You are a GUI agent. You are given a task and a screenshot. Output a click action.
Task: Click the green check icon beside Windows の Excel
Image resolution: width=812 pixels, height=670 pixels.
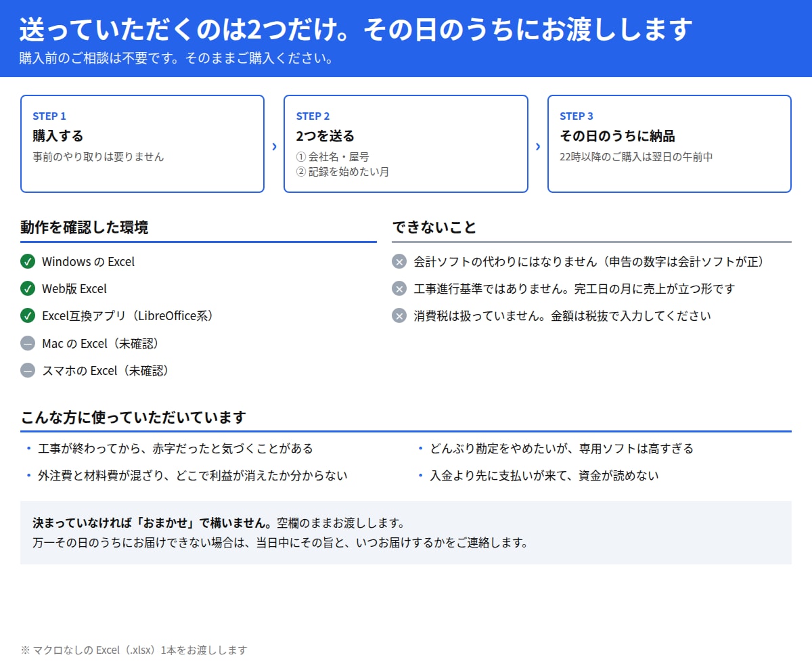coord(28,261)
